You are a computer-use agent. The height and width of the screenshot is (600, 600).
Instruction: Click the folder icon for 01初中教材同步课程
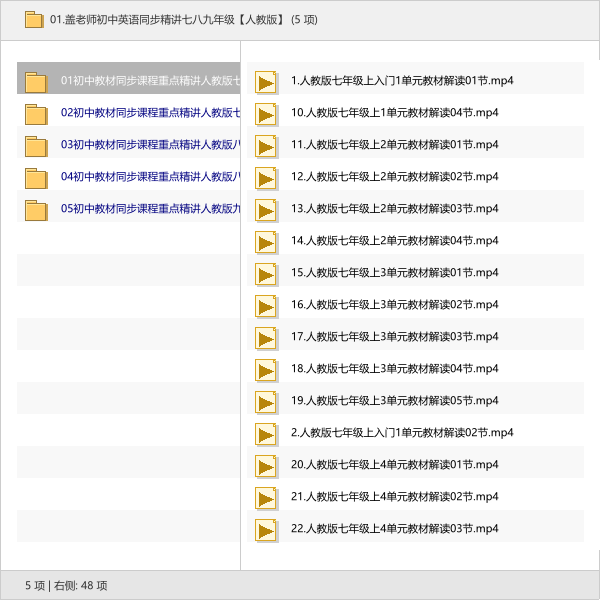click(x=36, y=81)
